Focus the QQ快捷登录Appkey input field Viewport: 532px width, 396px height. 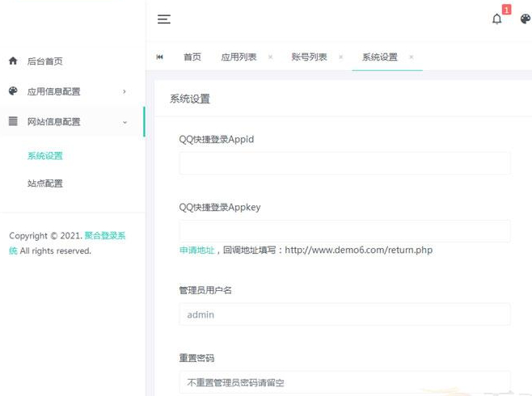tap(344, 231)
